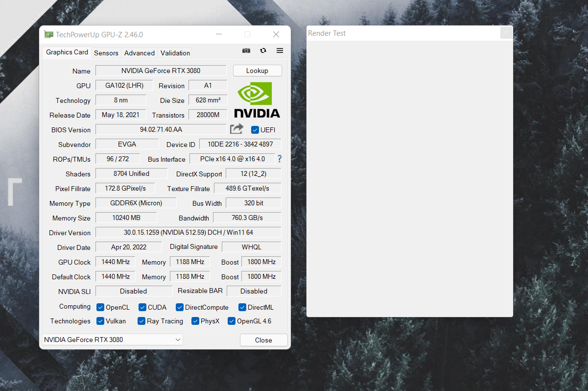This screenshot has width=588, height=391.
Task: Toggle the Ray Tracing checkbox
Action: point(141,321)
